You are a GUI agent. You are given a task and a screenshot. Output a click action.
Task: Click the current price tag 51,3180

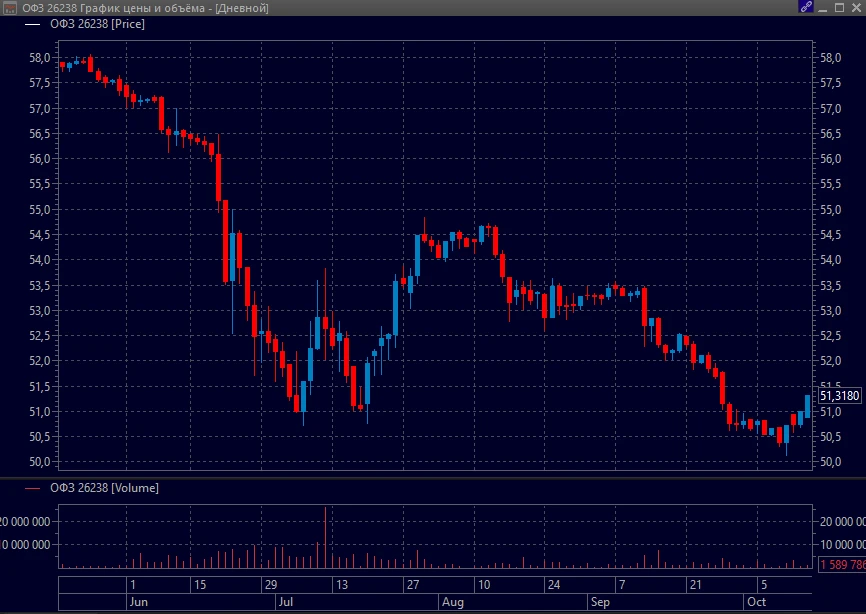tap(839, 396)
